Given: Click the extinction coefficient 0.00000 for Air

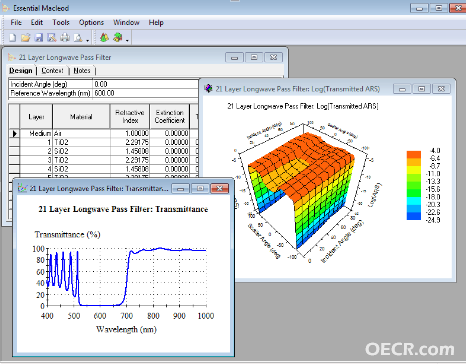Looking at the screenshot, I should (x=170, y=133).
